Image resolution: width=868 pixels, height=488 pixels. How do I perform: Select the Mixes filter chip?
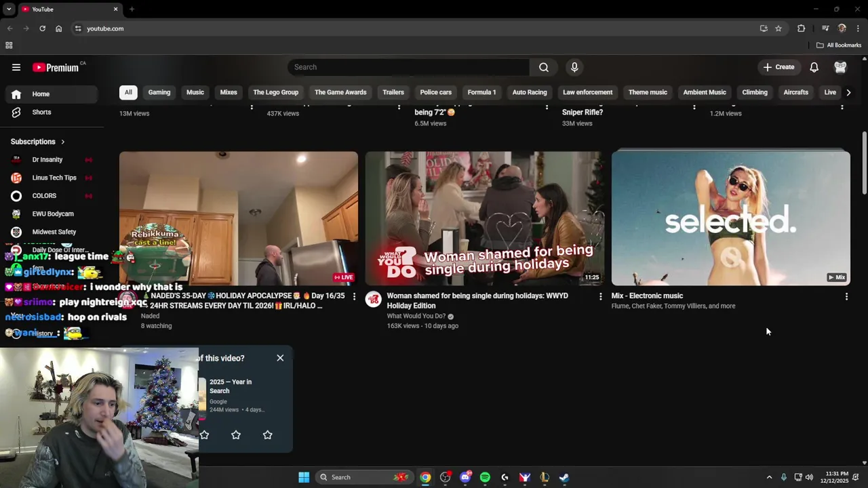click(x=229, y=92)
